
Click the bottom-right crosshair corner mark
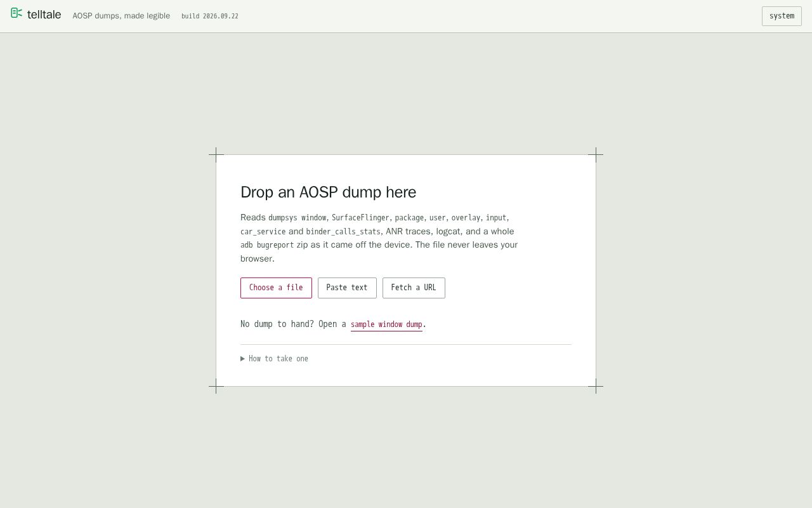click(596, 385)
